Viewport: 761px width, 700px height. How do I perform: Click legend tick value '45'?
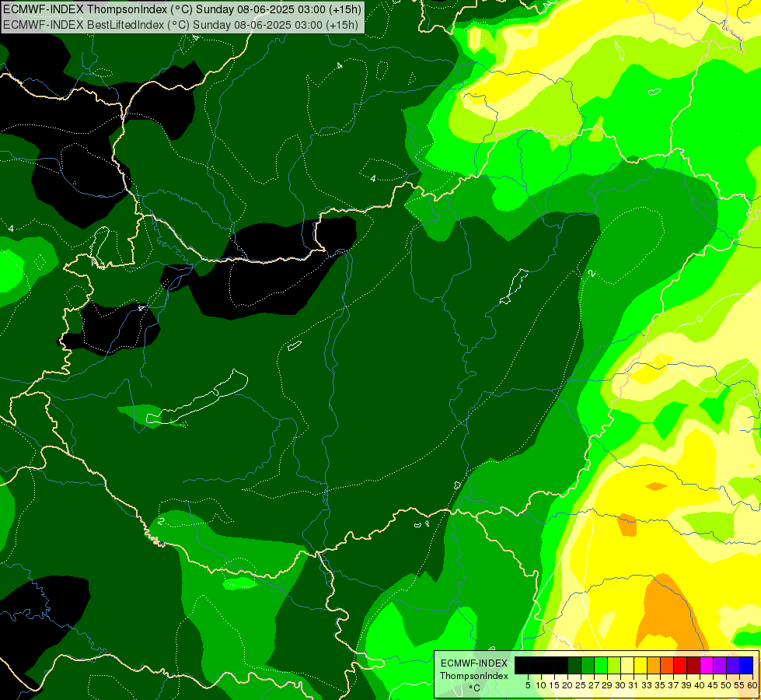713,685
